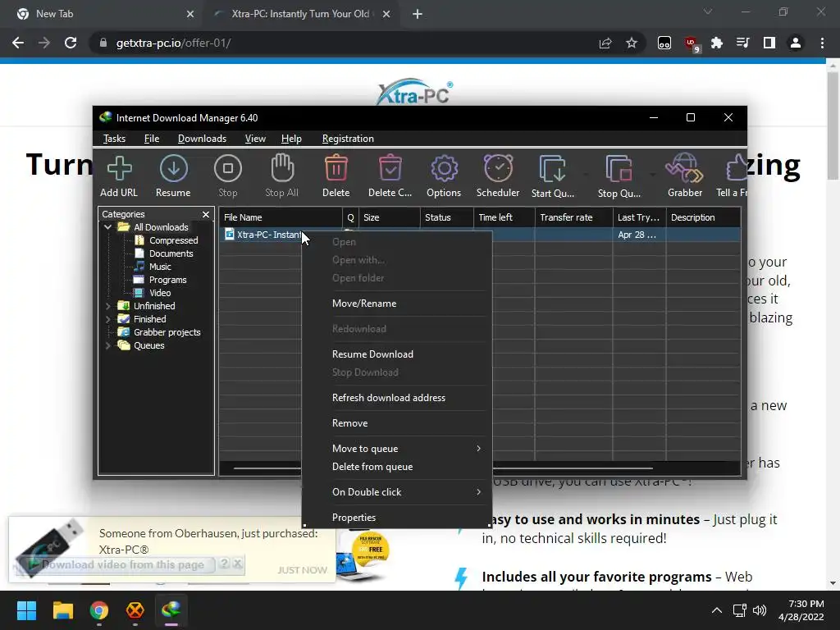Open the View menu

[x=255, y=139]
